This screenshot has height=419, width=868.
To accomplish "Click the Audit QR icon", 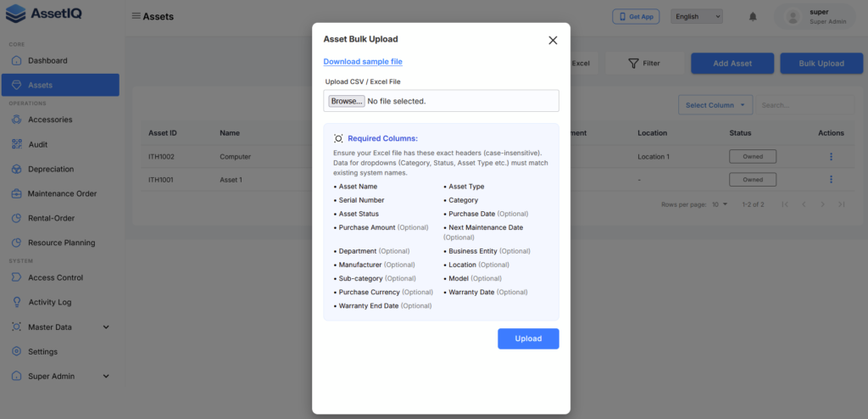I will (x=17, y=144).
